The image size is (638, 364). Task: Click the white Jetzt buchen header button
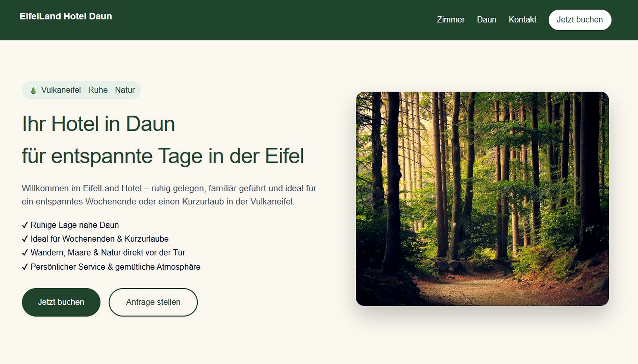click(580, 20)
